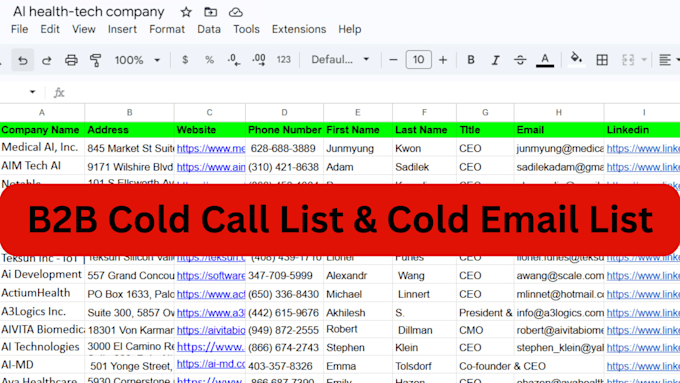Select the Company Name header cell

pos(42,130)
